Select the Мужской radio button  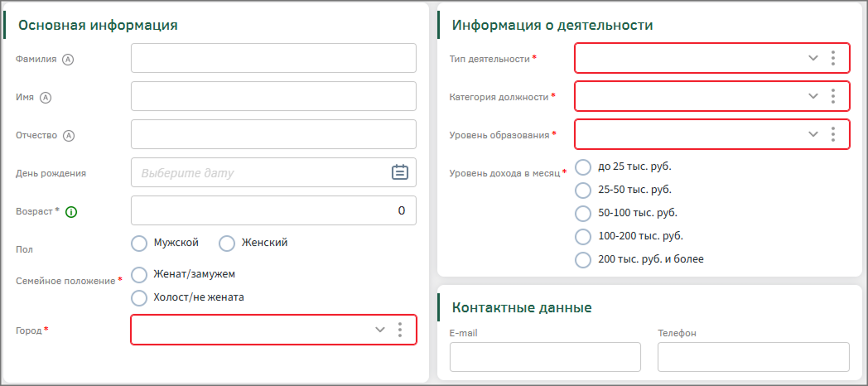[139, 244]
